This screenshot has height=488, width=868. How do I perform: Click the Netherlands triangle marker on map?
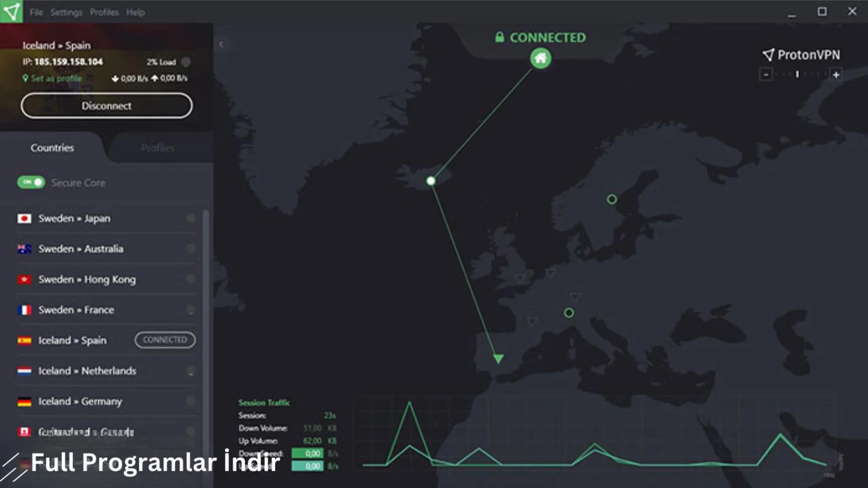click(551, 273)
